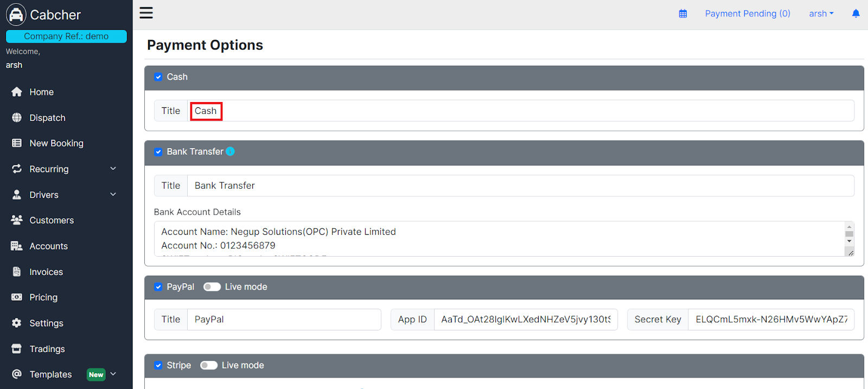Click the Home house icon
868x389 pixels.
[17, 92]
